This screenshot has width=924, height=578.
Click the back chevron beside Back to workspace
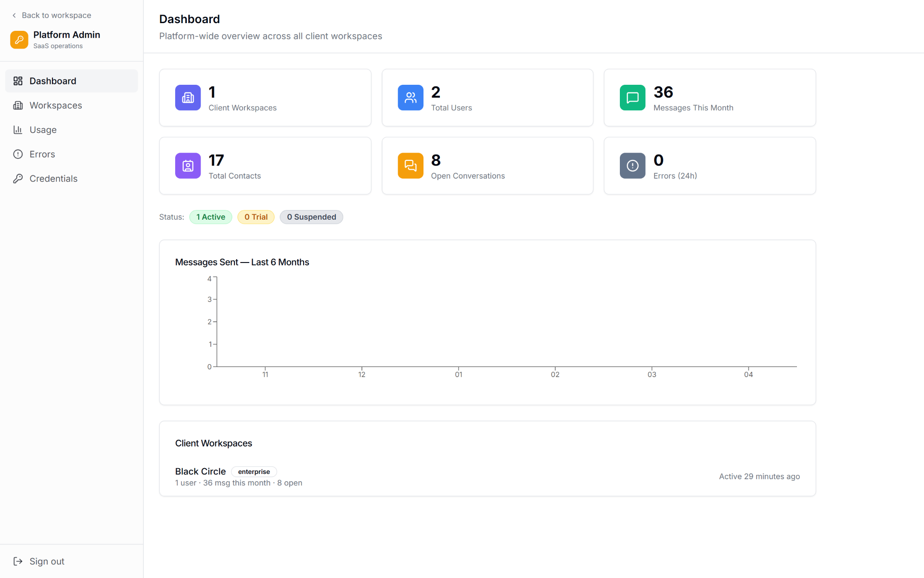click(14, 15)
